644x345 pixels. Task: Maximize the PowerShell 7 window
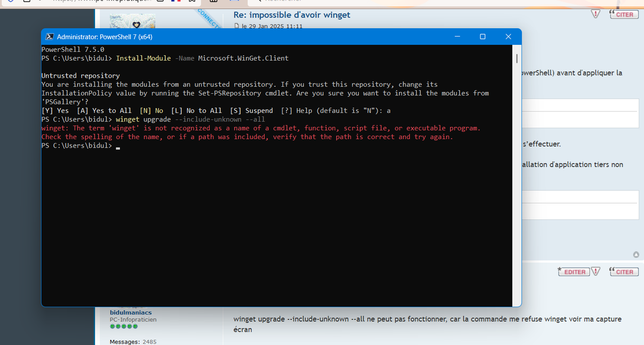click(x=482, y=37)
